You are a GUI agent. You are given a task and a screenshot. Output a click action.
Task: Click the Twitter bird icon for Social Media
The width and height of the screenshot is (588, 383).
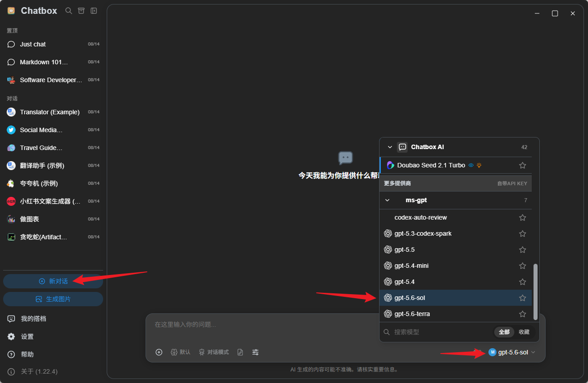click(11, 130)
